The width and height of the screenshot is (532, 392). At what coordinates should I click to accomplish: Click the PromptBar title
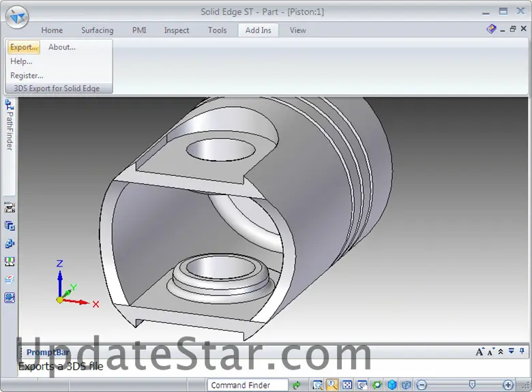coord(48,352)
